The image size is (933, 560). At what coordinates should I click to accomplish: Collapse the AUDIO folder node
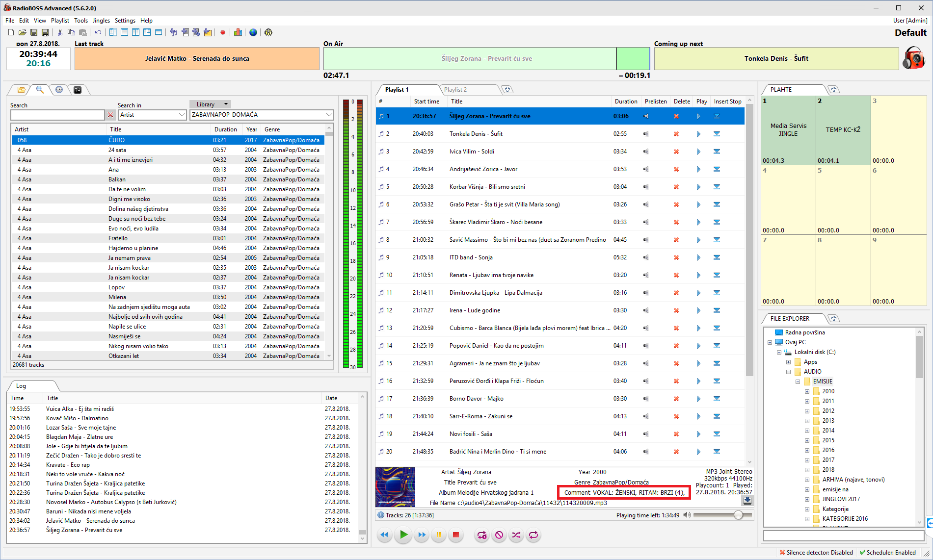(x=788, y=372)
